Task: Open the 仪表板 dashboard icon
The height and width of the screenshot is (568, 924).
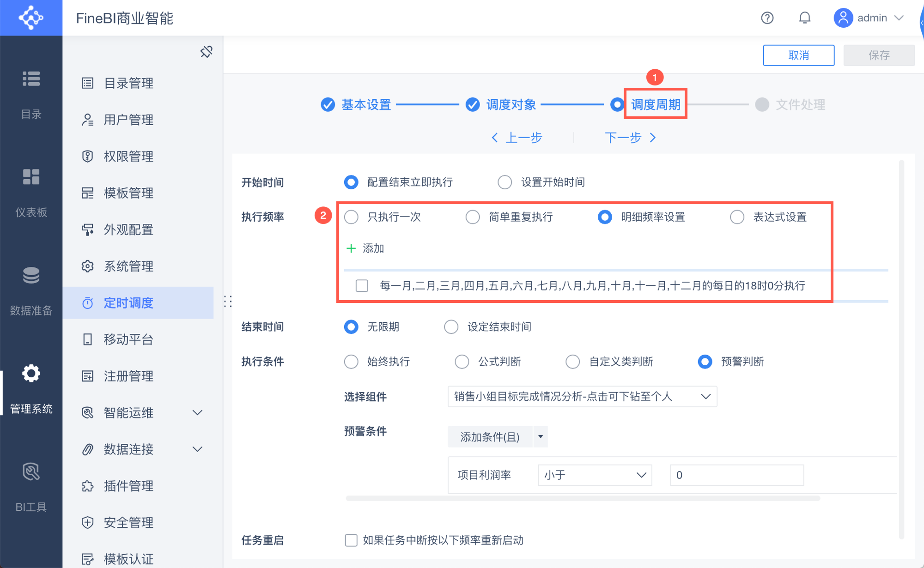Action: point(31,177)
